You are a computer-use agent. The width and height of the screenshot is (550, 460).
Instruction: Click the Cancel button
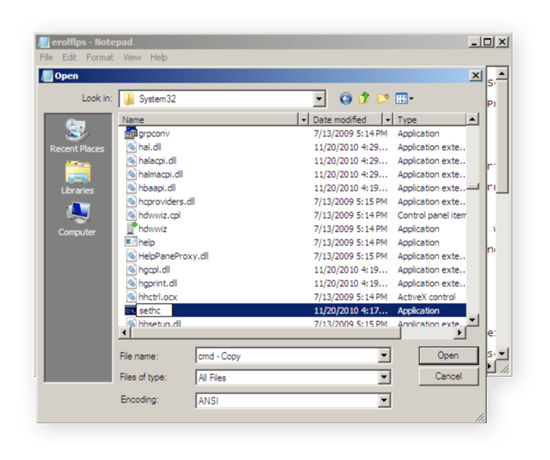(448, 376)
